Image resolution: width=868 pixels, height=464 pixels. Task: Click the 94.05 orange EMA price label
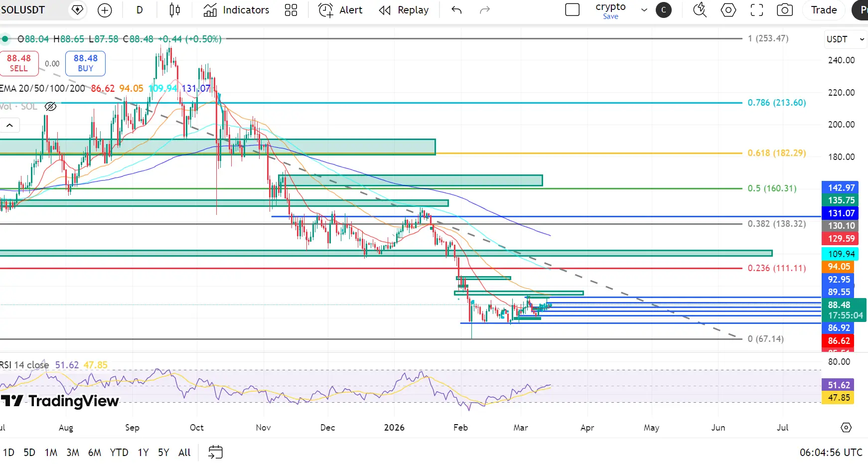(x=838, y=267)
